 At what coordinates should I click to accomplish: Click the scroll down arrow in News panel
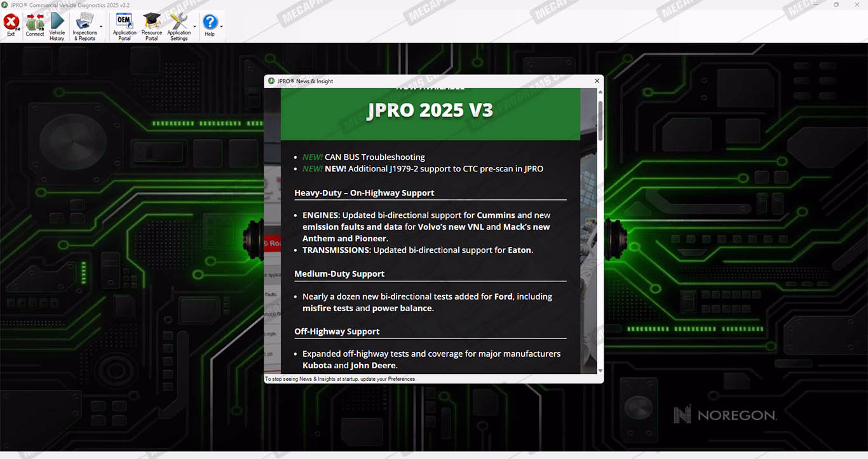(x=600, y=370)
